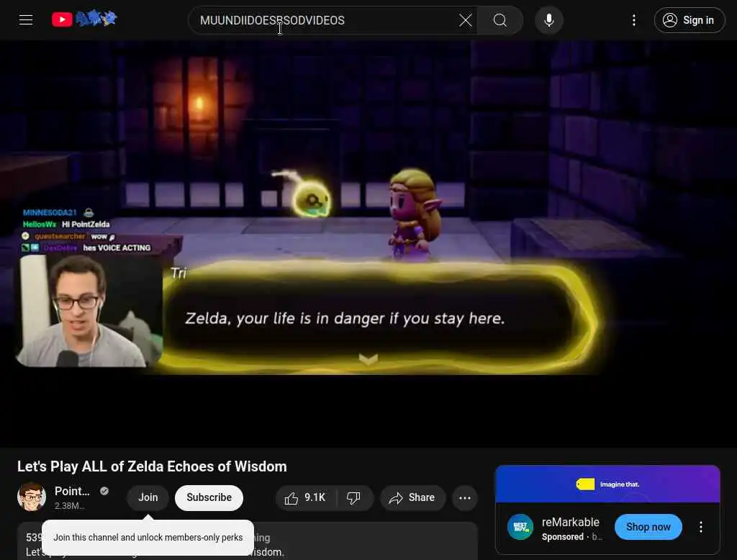Dislike the video with thumbs down

click(354, 497)
